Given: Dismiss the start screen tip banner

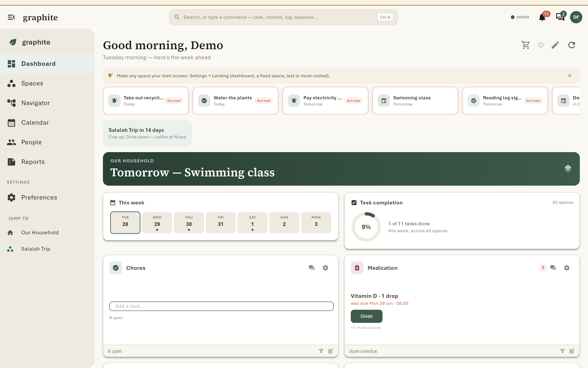Looking at the screenshot, I should 570,76.
